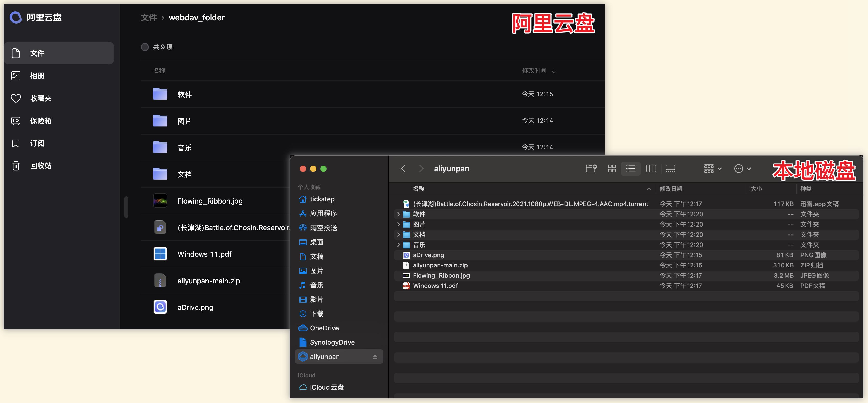Click the eject icon next to aliyunpan

(x=375, y=357)
